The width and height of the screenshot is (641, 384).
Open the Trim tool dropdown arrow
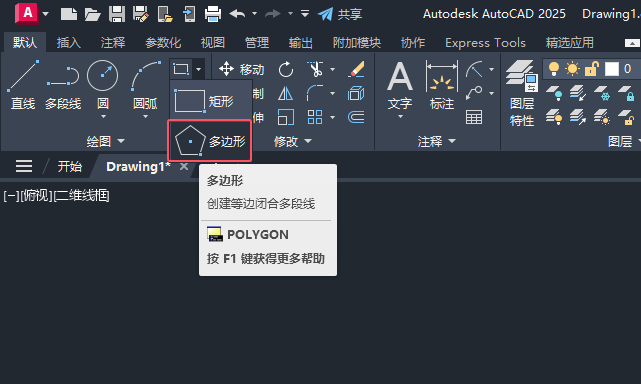tap(332, 70)
